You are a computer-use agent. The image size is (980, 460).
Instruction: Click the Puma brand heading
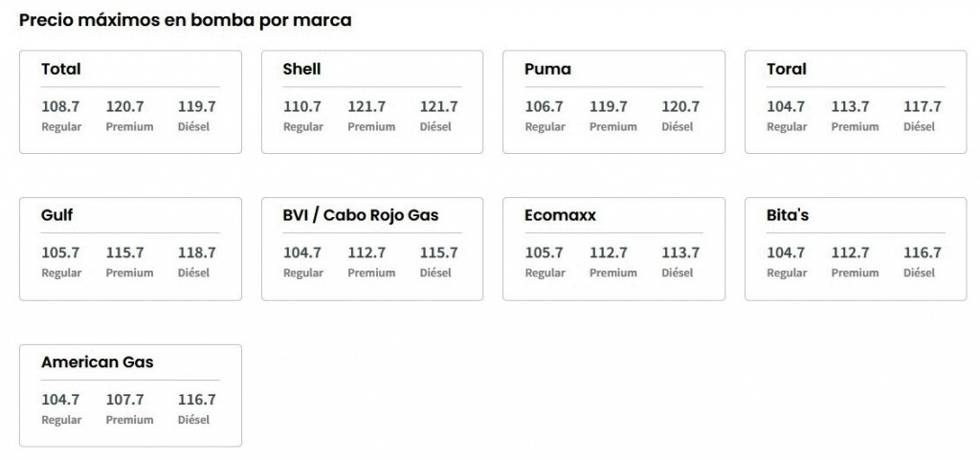click(x=547, y=69)
